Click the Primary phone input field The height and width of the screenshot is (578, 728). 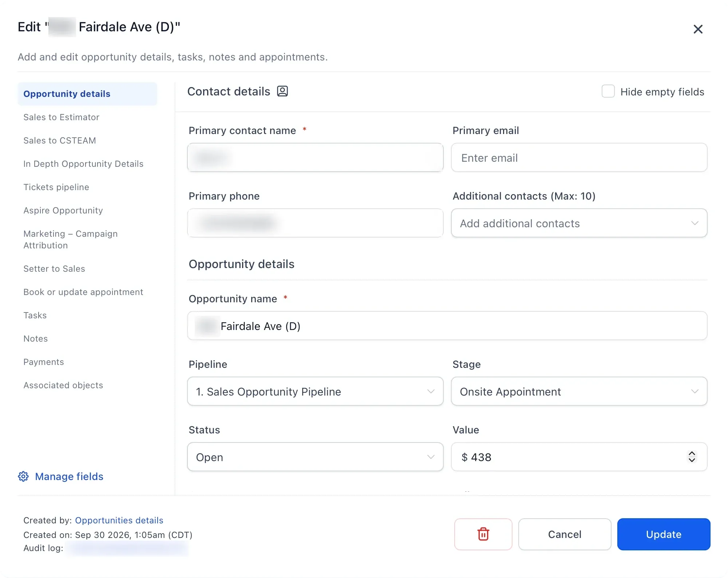click(x=315, y=223)
